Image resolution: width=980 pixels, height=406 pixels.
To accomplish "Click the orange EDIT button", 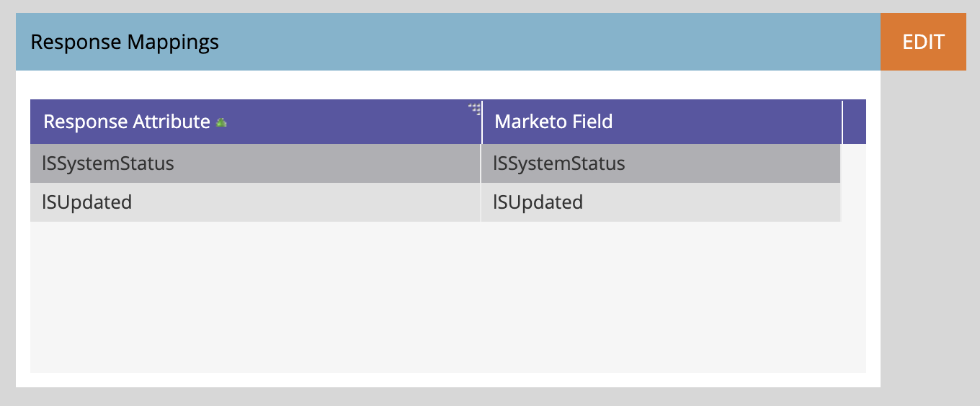I will [x=923, y=42].
